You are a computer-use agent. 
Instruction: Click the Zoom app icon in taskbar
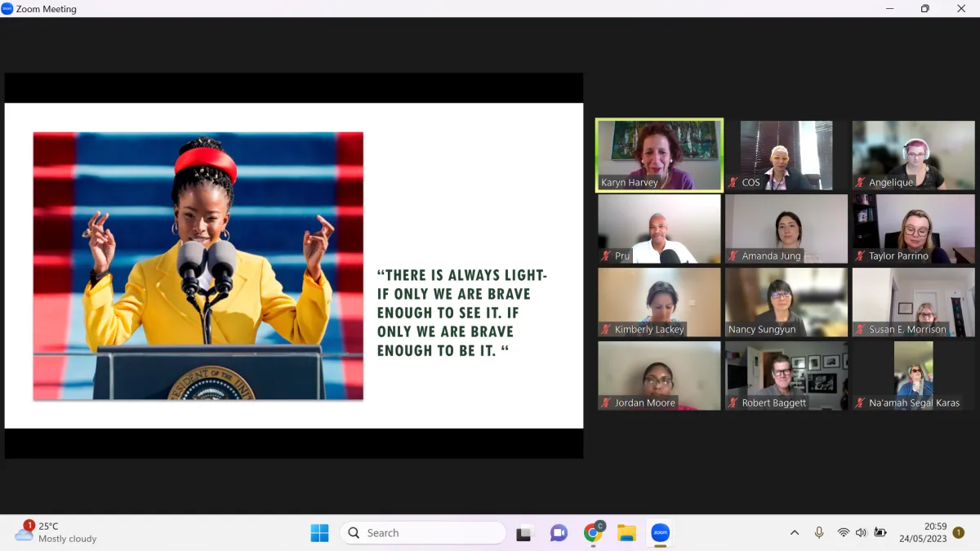[x=660, y=533]
